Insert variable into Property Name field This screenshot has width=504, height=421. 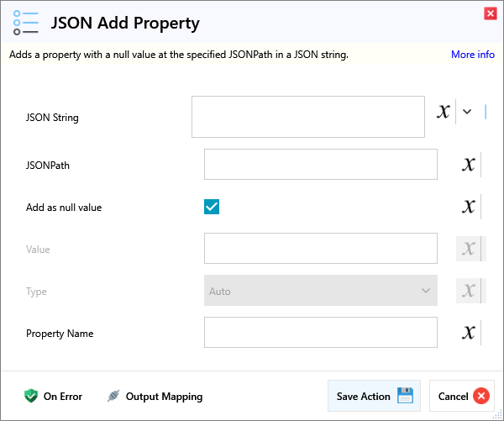tap(469, 333)
